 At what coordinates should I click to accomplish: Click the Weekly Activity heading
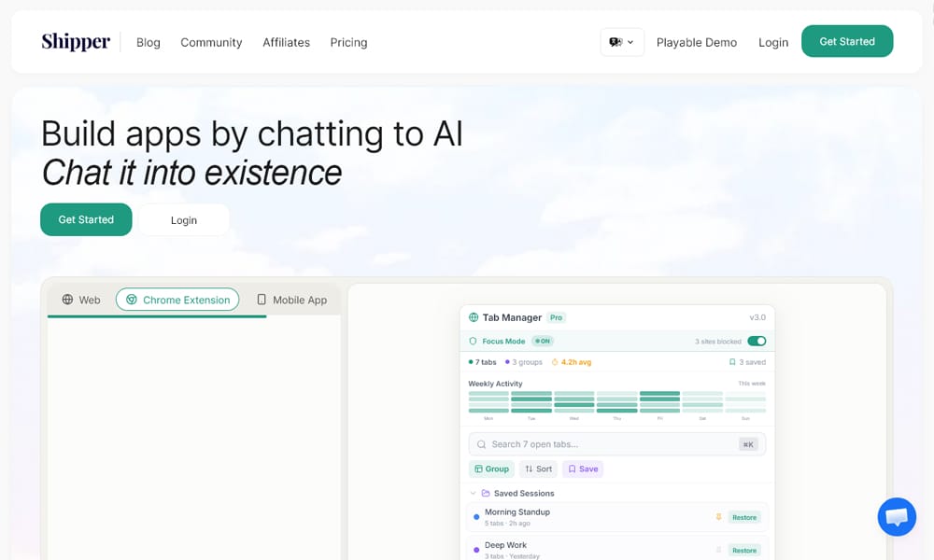click(496, 384)
